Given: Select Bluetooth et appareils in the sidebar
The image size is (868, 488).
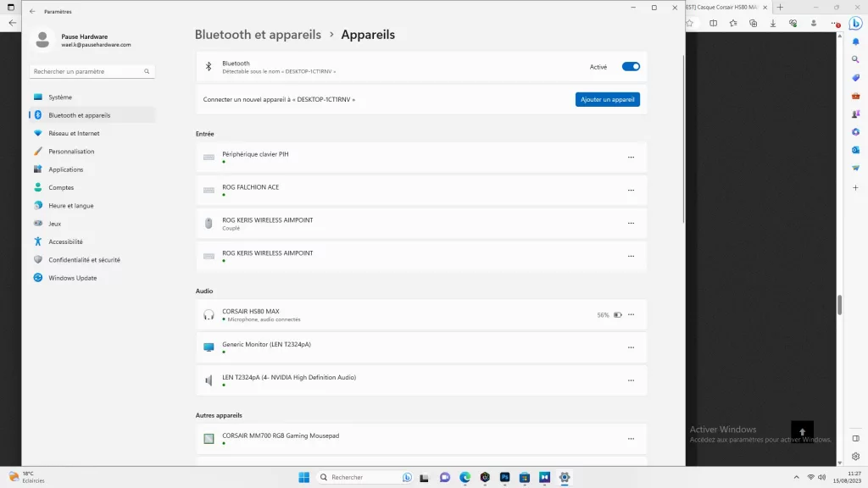Looking at the screenshot, I should coord(92,115).
